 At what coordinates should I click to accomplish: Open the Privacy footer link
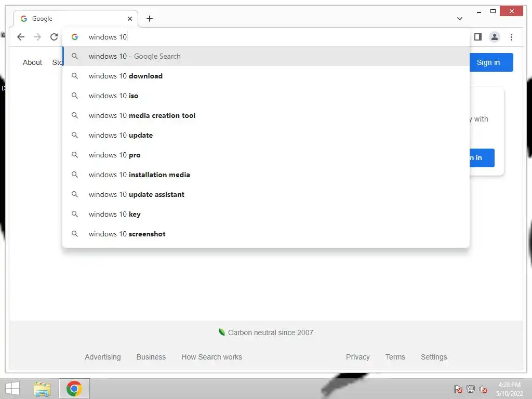pyautogui.click(x=357, y=357)
